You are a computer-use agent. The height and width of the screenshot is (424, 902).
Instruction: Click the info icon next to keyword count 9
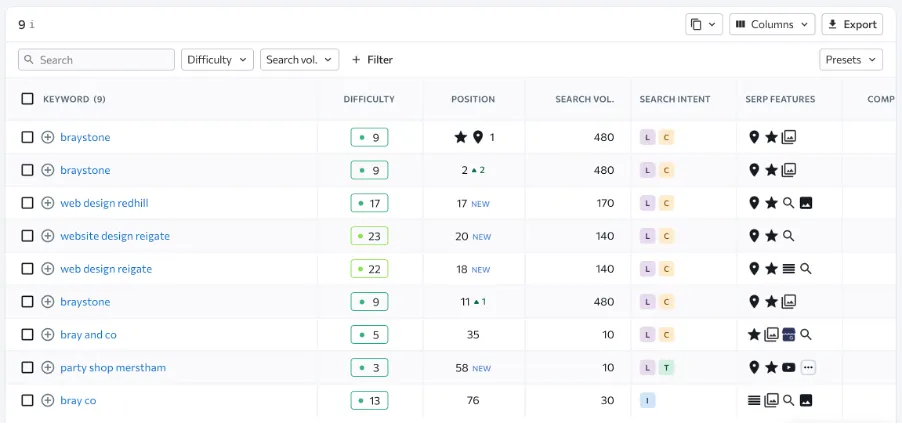click(x=32, y=25)
